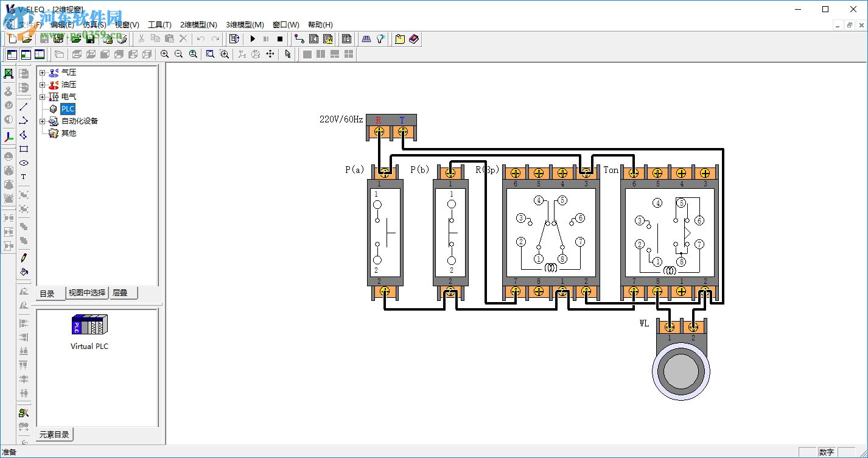This screenshot has width=868, height=458.
Task: Click the Play simulation button
Action: pos(253,39)
